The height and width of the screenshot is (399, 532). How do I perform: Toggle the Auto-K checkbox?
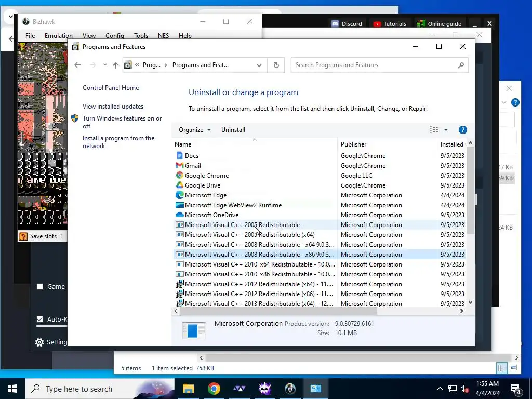click(x=39, y=320)
